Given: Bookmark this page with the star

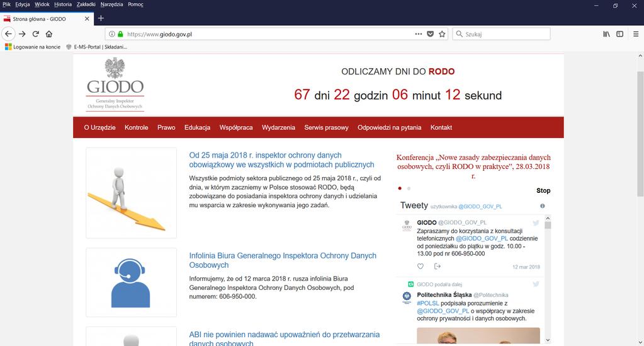Looking at the screenshot, I should tap(442, 34).
